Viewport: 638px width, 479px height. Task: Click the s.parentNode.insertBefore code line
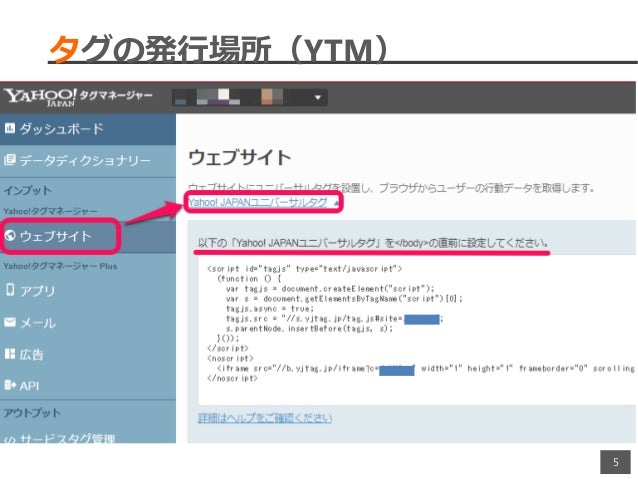[x=309, y=328]
